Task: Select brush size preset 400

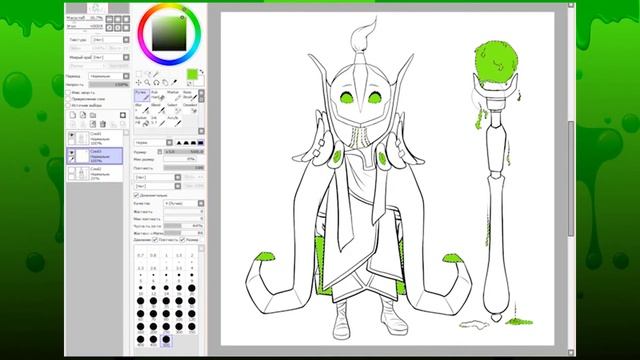Action: coord(140,340)
